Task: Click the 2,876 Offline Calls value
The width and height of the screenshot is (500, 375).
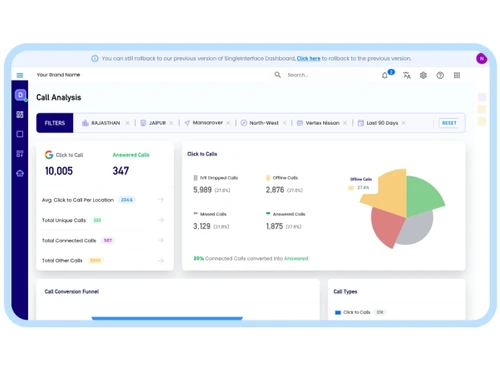Action: [275, 190]
